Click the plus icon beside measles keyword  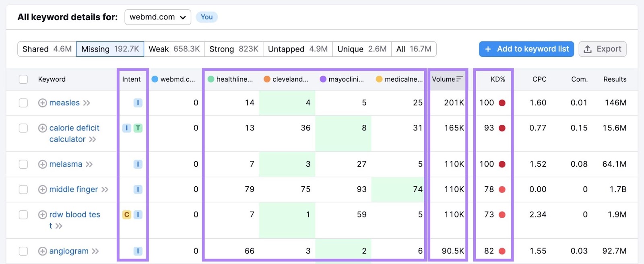[x=42, y=103]
